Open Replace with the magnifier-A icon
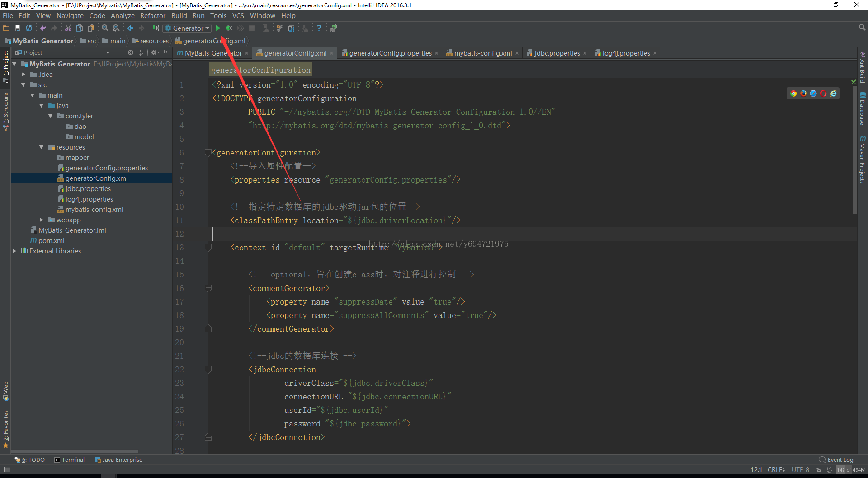The width and height of the screenshot is (868, 478). pyautogui.click(x=116, y=28)
